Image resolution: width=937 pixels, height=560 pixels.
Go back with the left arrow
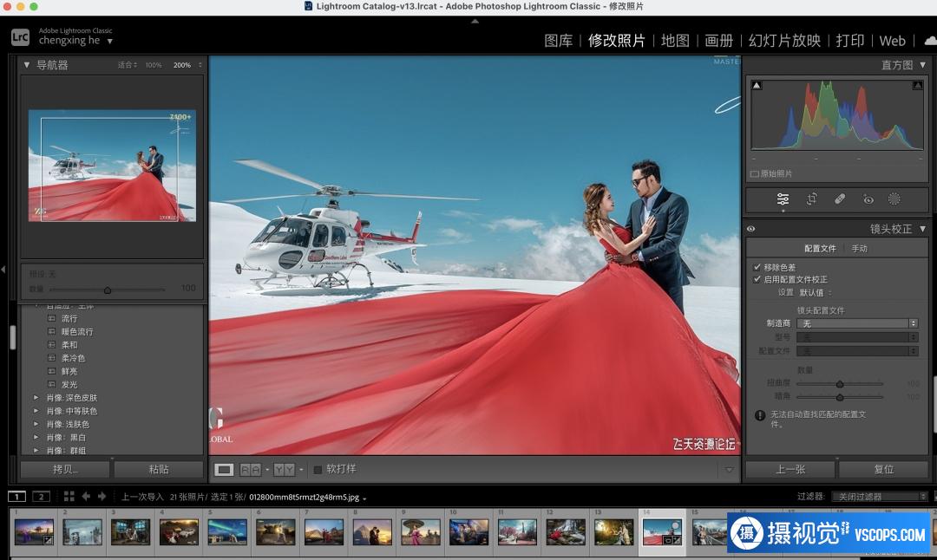pyautogui.click(x=86, y=496)
